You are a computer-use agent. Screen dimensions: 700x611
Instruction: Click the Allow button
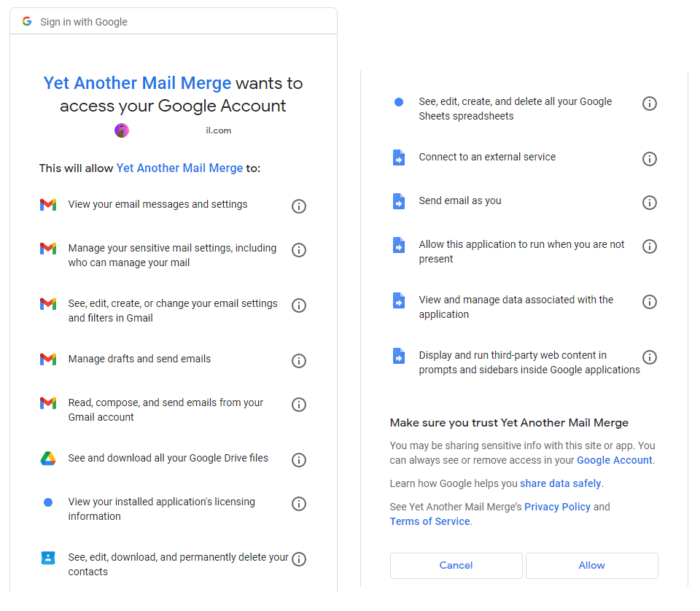[592, 566]
